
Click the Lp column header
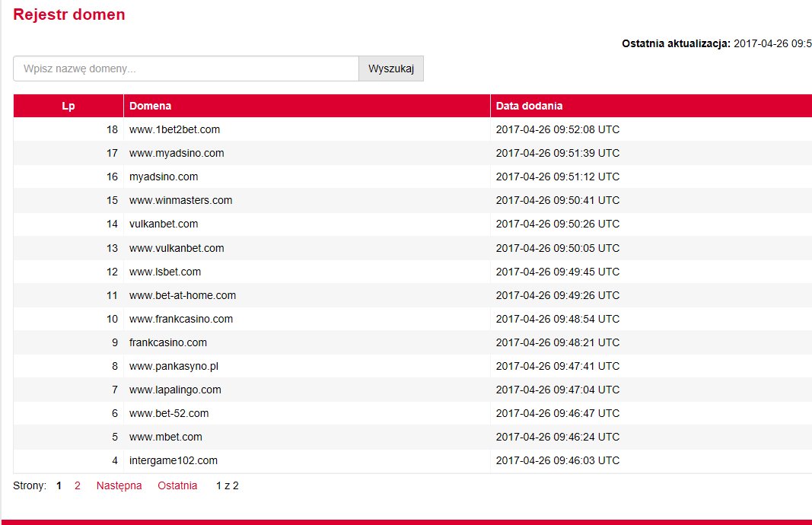[x=68, y=106]
